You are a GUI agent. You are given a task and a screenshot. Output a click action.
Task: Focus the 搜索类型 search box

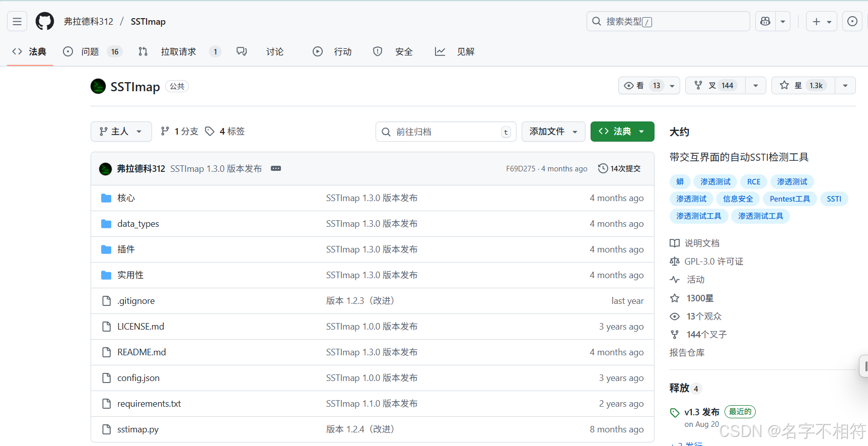click(x=668, y=21)
